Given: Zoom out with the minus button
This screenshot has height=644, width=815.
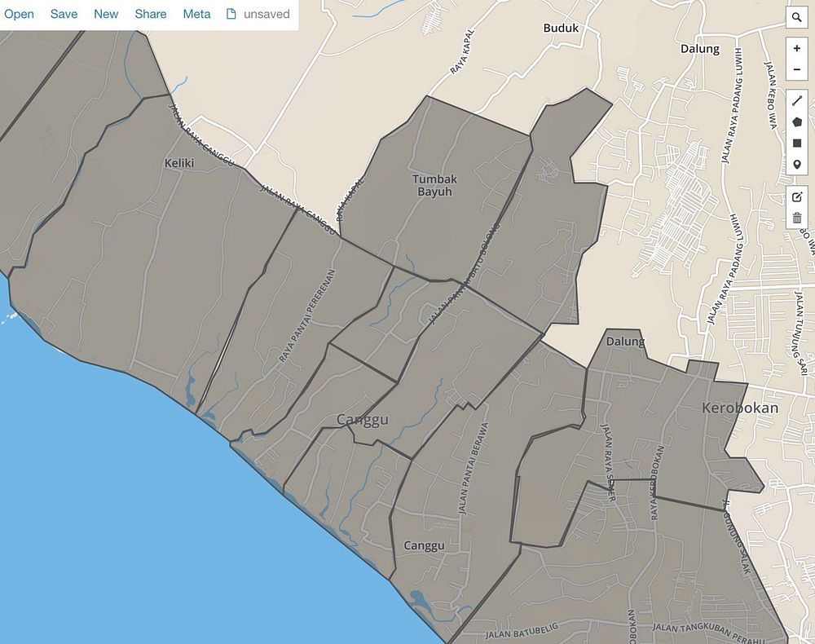Looking at the screenshot, I should (796, 69).
